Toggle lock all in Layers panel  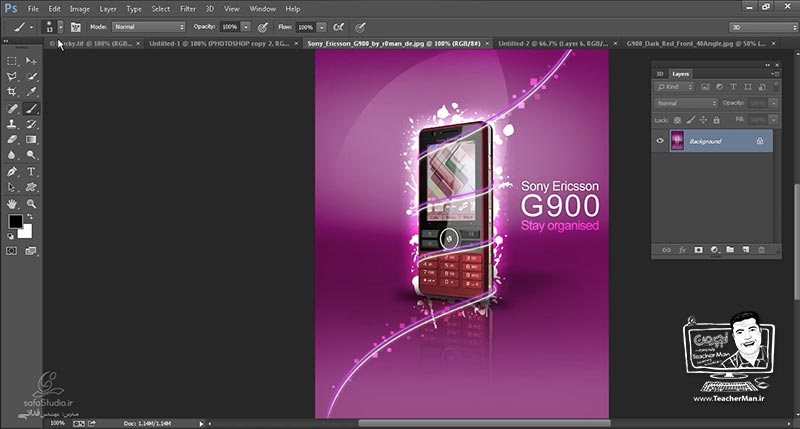pos(716,120)
